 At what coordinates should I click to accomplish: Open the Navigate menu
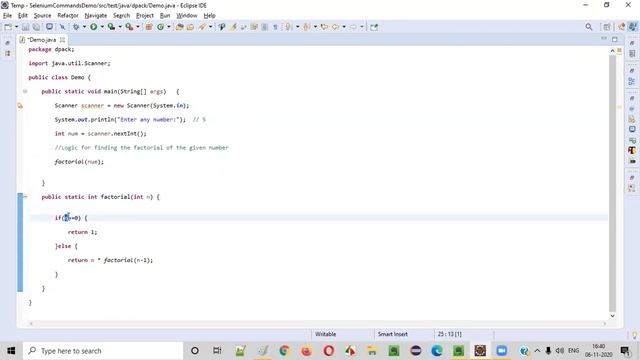click(x=96, y=16)
